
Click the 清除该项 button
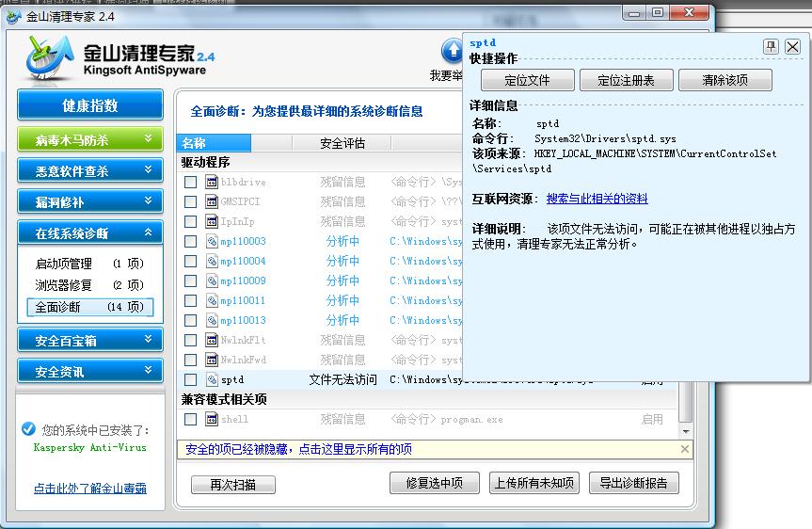[725, 80]
